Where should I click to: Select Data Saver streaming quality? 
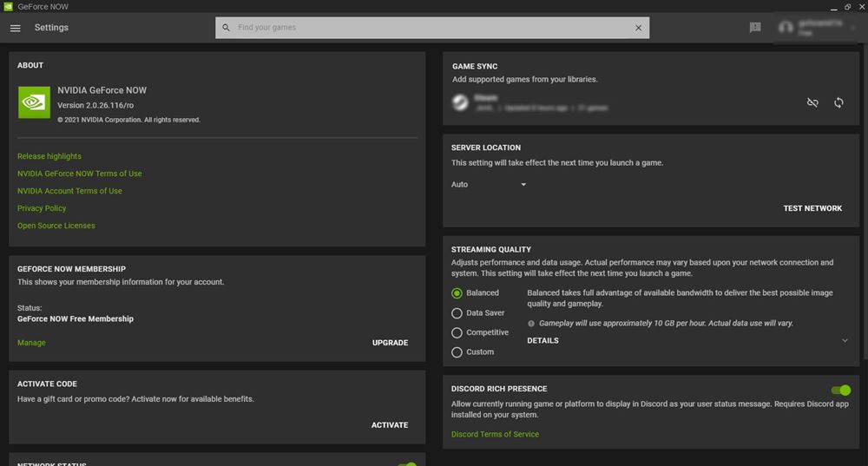457,312
